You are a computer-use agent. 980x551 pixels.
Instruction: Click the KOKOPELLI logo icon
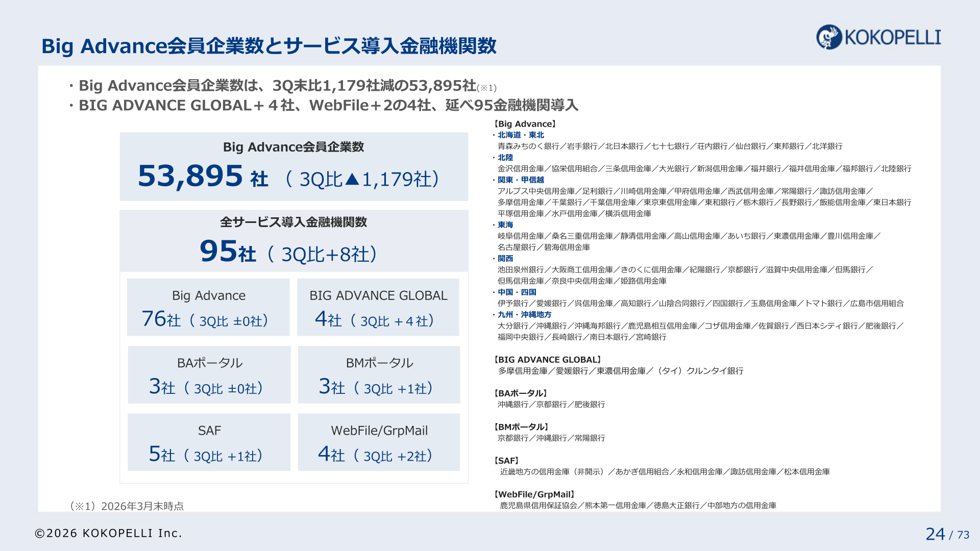[829, 37]
